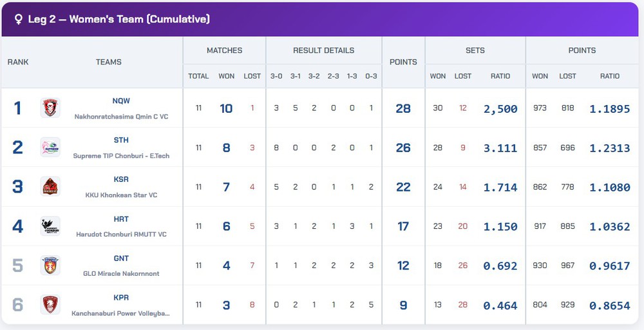Viewport: 644px width, 330px height.
Task: Click the Harudot Chonburi team logo
Action: point(50,226)
